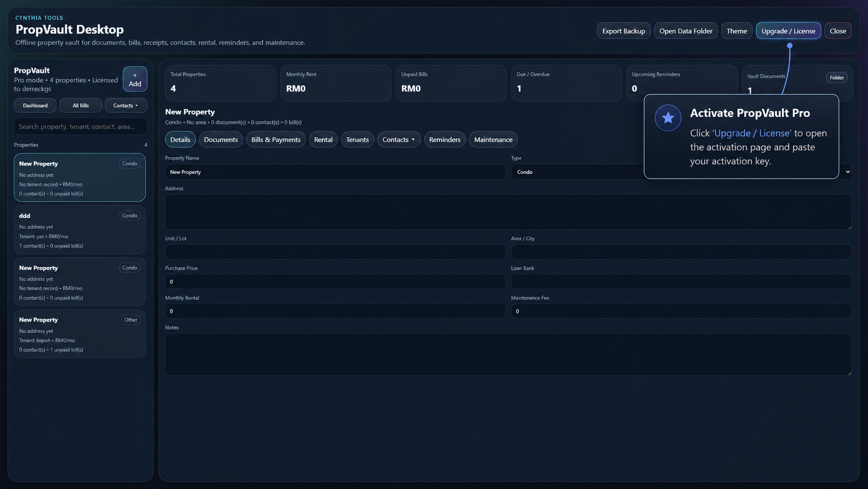Click the star icon in activation tooltip
Viewport: 868px width, 489px height.
[668, 118]
